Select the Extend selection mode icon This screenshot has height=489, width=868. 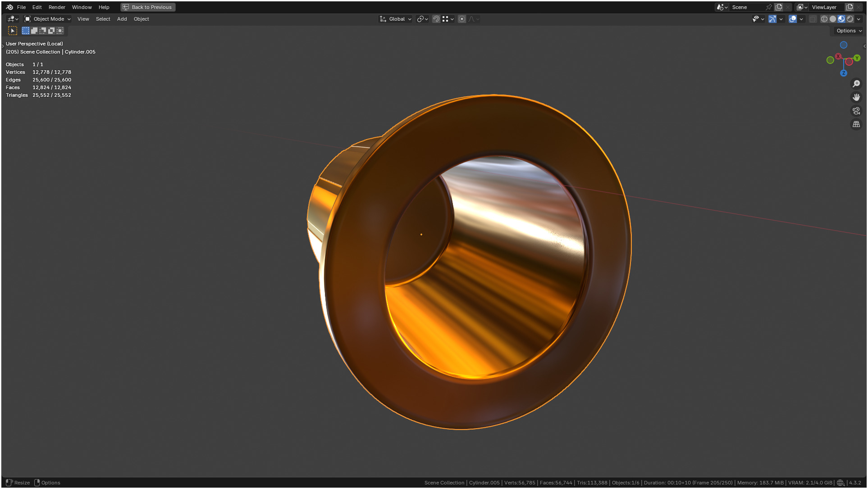pos(34,31)
